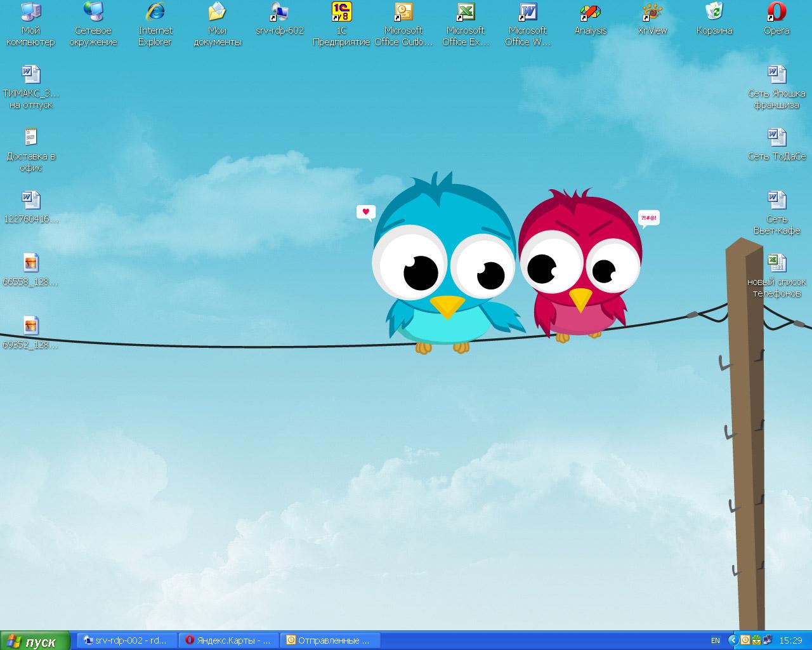Click the Analysis desktop icon
The image size is (812, 650).
(590, 13)
